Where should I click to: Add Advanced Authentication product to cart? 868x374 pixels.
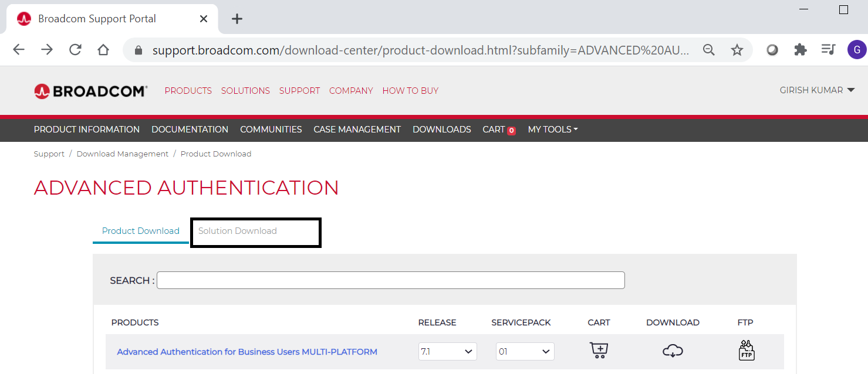[599, 351]
